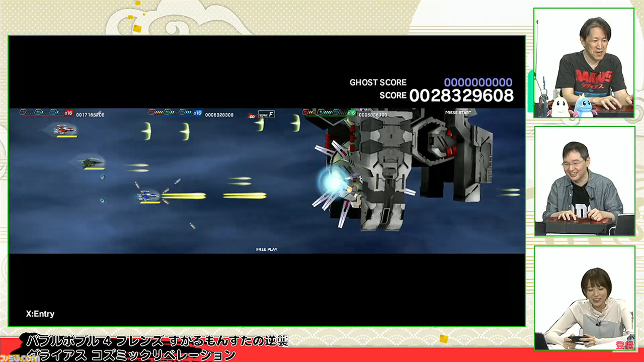Click the white ghost plush toy
Viewport: 644px width, 362px height.
click(x=560, y=107)
